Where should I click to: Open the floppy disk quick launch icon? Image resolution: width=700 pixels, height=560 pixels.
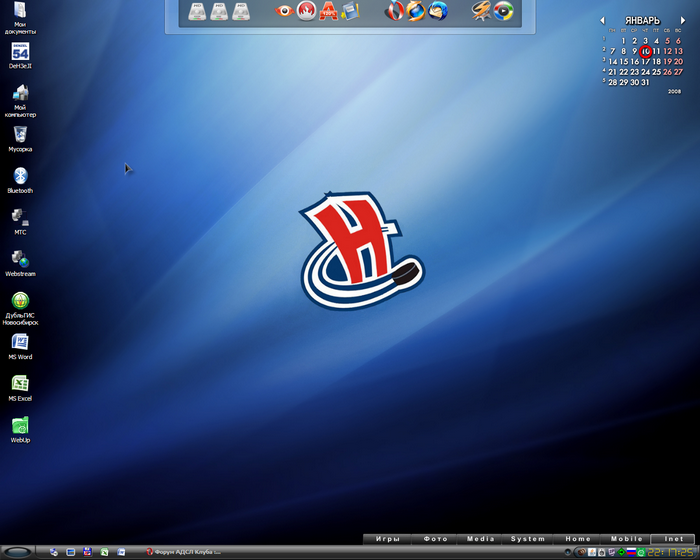pos(88,552)
